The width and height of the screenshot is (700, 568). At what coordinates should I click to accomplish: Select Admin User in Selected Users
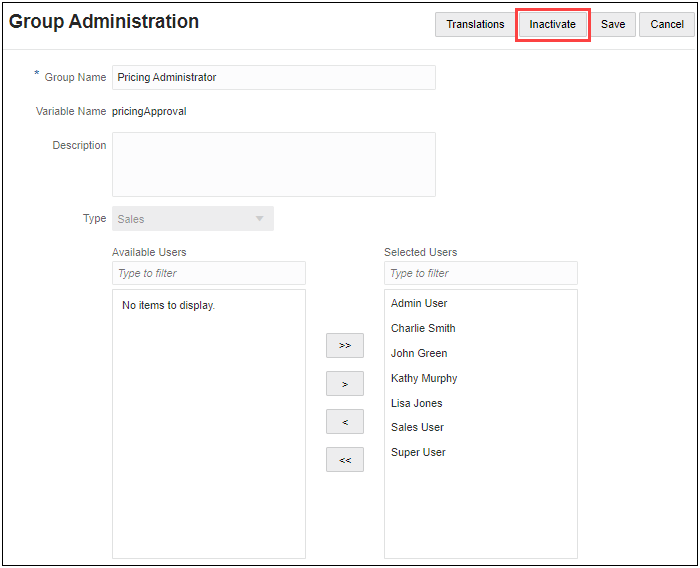(x=420, y=303)
